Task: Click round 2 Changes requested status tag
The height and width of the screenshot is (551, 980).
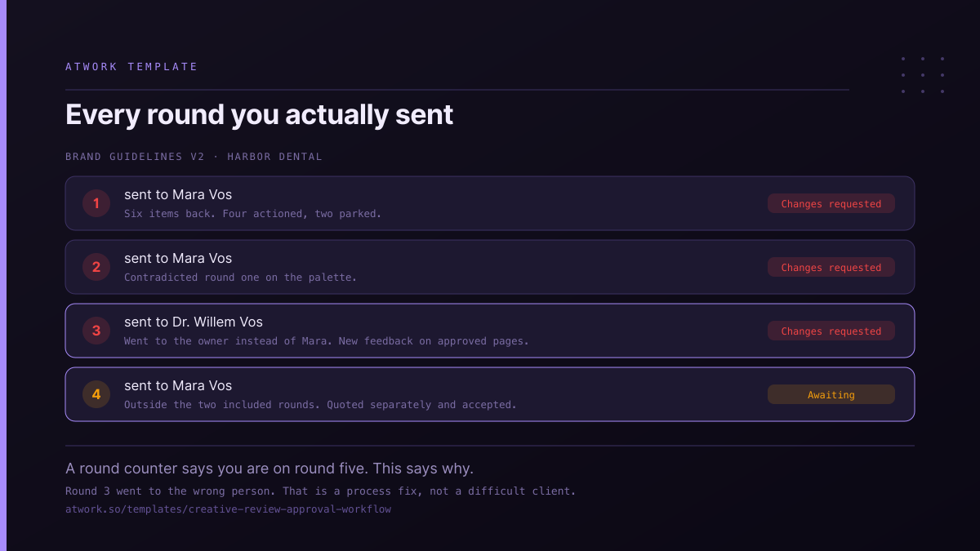Action: pos(831,267)
